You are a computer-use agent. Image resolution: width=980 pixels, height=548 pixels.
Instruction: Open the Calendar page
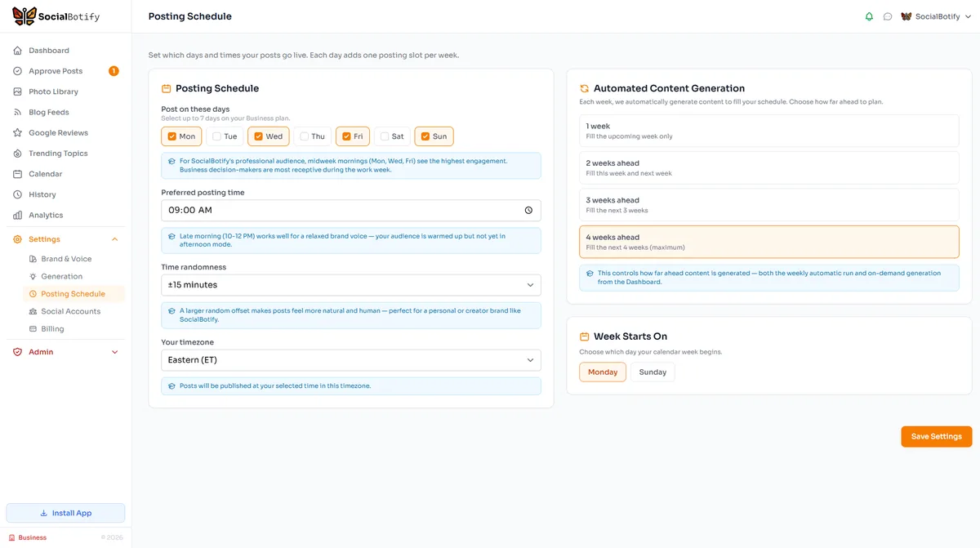point(43,173)
